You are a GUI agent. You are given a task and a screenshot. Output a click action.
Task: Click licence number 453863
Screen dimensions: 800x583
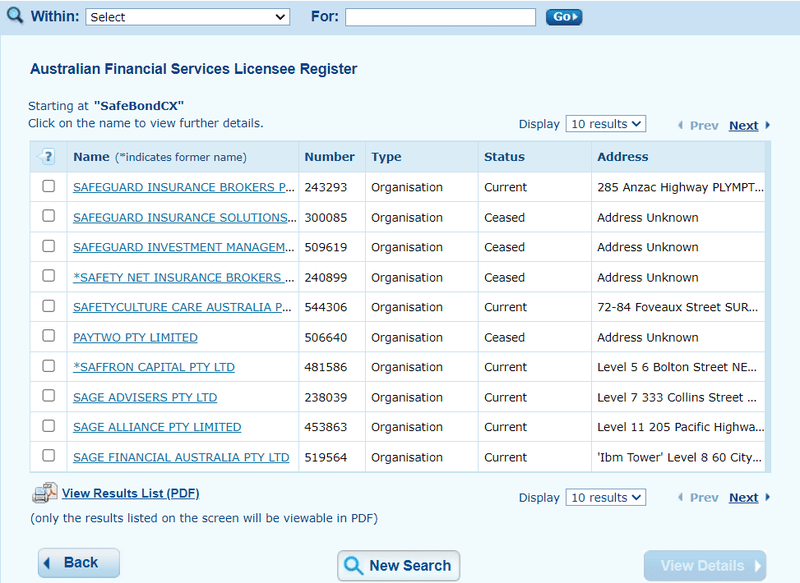point(326,427)
